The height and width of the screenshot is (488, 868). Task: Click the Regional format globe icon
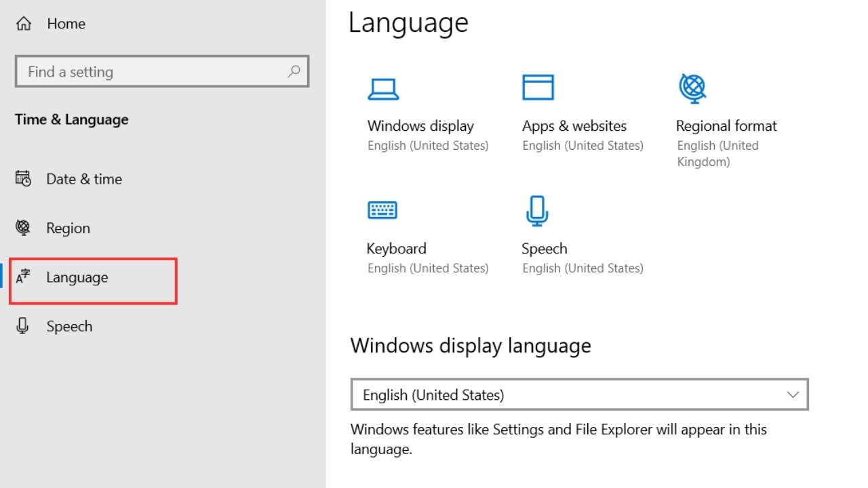pyautogui.click(x=692, y=88)
